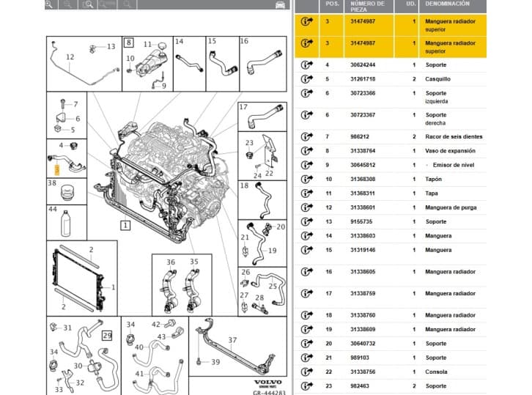
Task: Open info icon for Tapa row
Action: [307, 193]
